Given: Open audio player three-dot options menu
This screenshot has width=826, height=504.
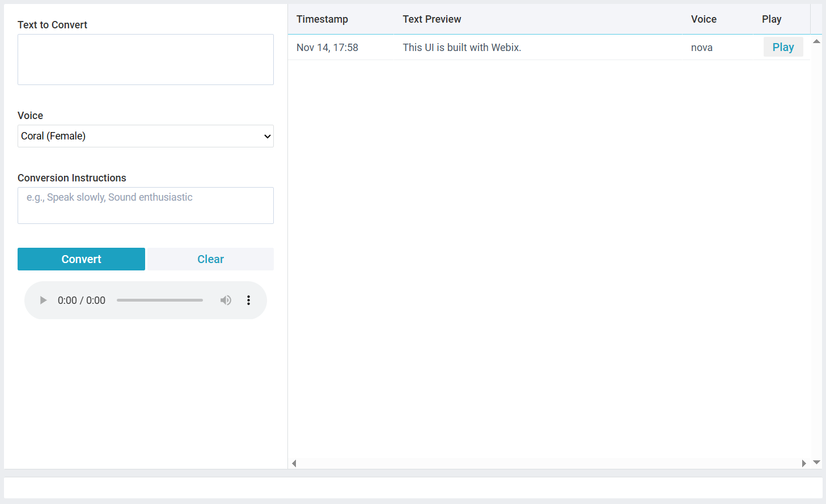Looking at the screenshot, I should [248, 300].
